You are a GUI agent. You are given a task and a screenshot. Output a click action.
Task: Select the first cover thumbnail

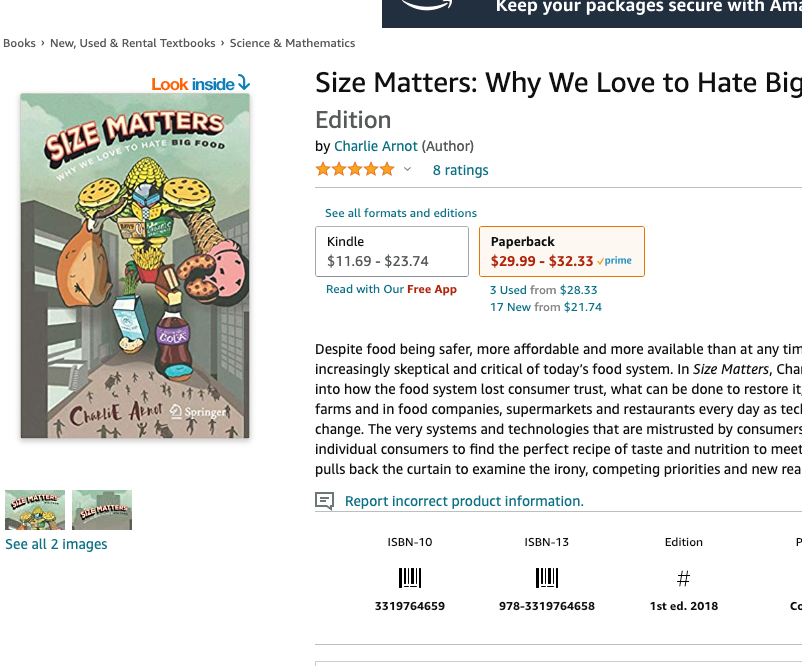[35, 510]
